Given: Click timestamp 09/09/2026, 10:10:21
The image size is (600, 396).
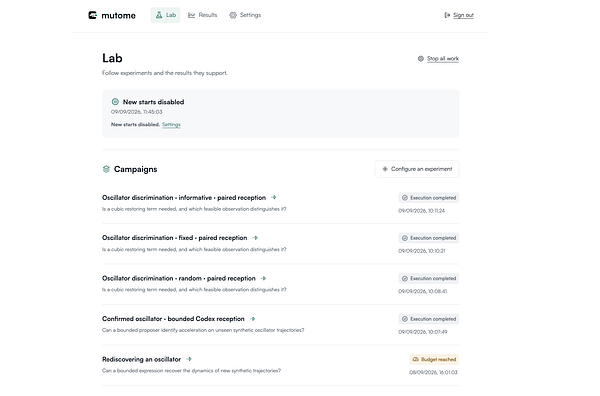Looking at the screenshot, I should coord(422,251).
